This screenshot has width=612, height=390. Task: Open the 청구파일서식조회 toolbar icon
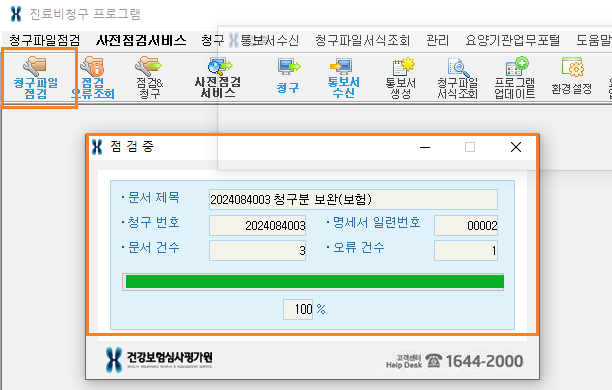[x=457, y=77]
